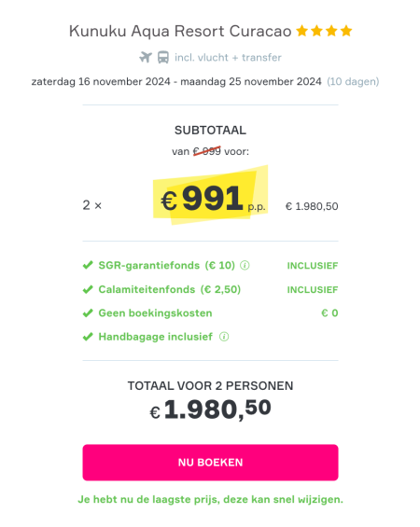This screenshot has height=527, width=420.
Task: Click the bus transfer icon
Action: pos(163,57)
